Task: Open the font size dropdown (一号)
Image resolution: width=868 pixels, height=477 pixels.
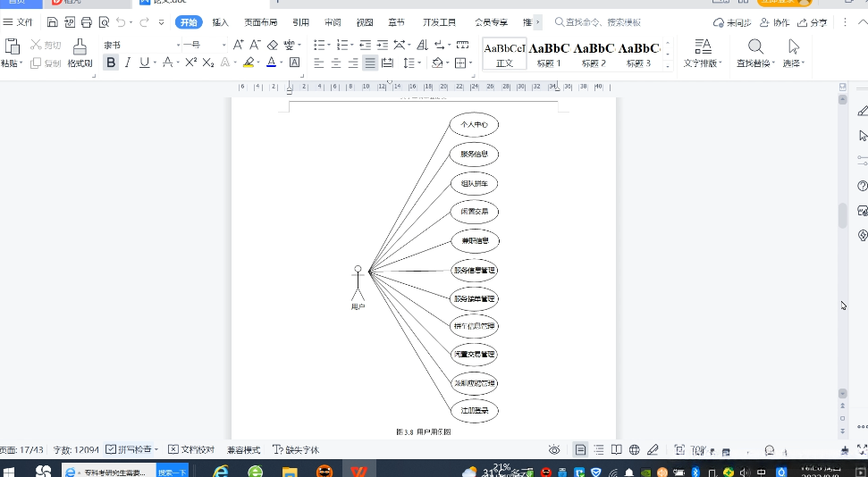Action: coord(223,45)
